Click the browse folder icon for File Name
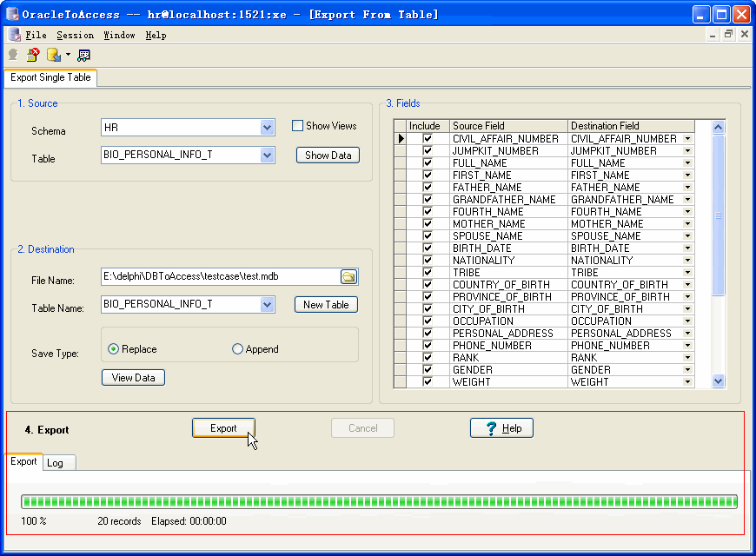This screenshot has width=756, height=556. click(x=348, y=277)
